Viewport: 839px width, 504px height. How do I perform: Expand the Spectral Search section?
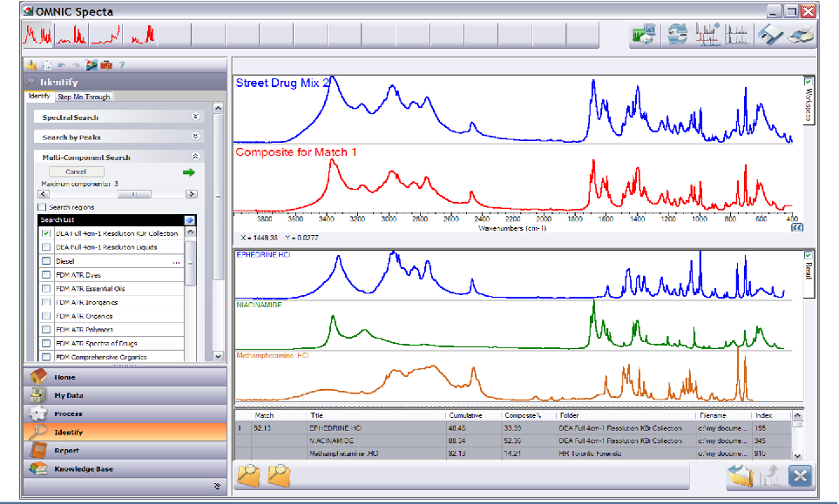[x=195, y=117]
